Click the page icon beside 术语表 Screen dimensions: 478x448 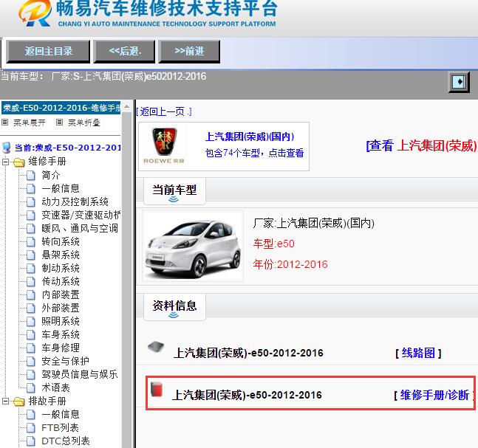click(31, 388)
